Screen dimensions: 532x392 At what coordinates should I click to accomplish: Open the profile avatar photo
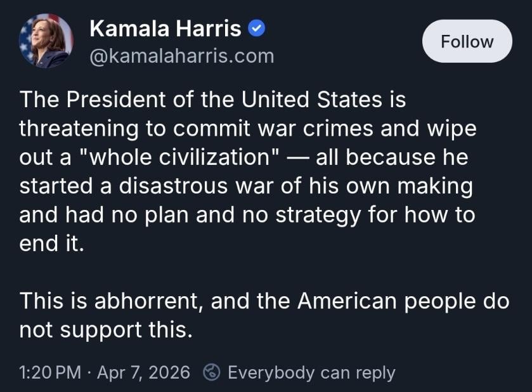(46, 41)
